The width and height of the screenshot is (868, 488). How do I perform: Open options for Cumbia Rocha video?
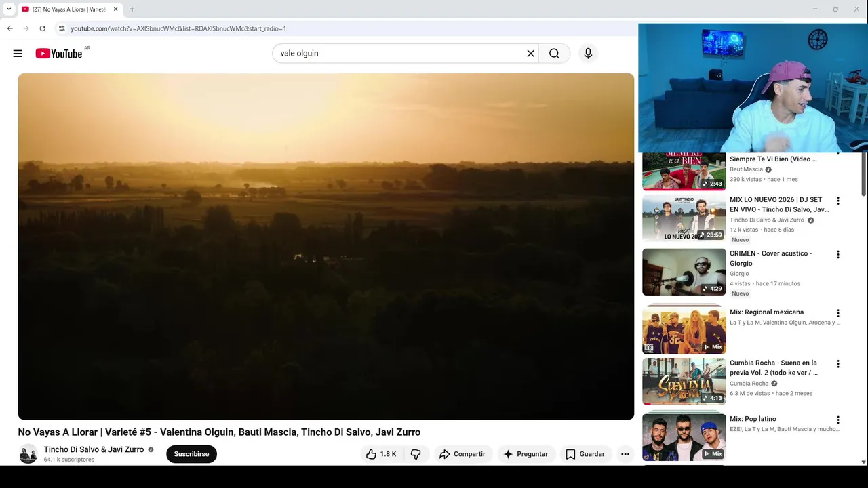[x=838, y=363]
